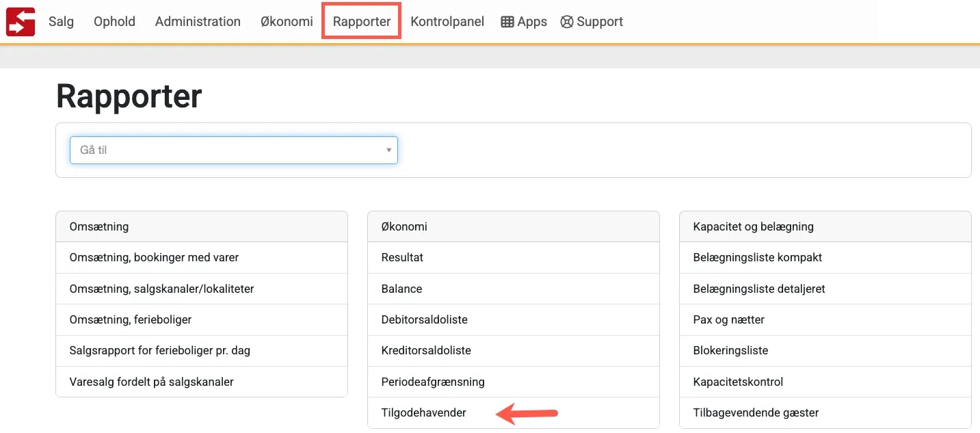Open the Økonomi menu in navbar
The width and height of the screenshot is (980, 433).
coord(287,21)
